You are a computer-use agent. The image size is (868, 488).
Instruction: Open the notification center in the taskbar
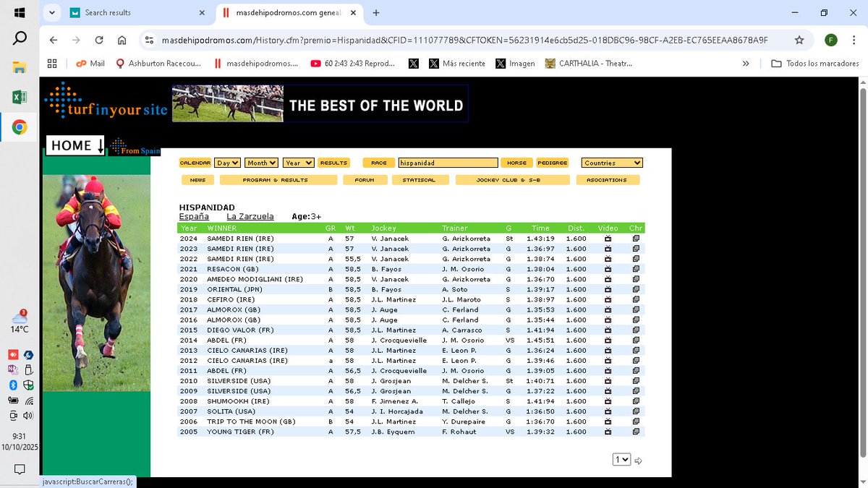coord(20,468)
